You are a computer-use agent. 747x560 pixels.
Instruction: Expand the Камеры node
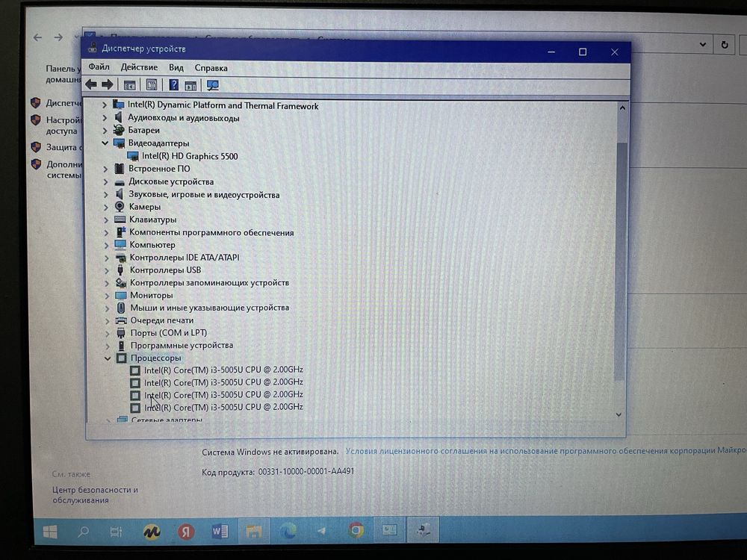click(106, 207)
